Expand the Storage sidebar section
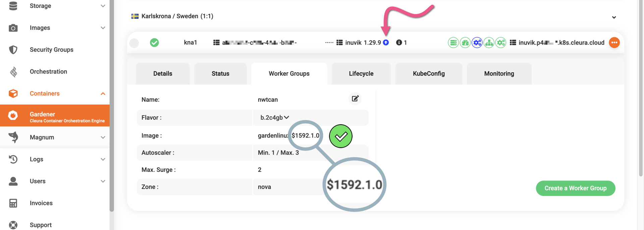 tap(103, 6)
